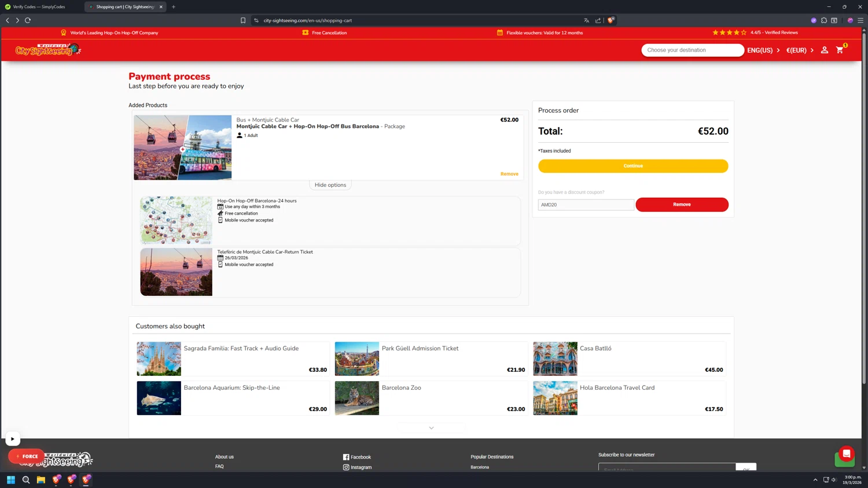Open the Barcelona destination footer link
The image size is (868, 488).
(480, 467)
